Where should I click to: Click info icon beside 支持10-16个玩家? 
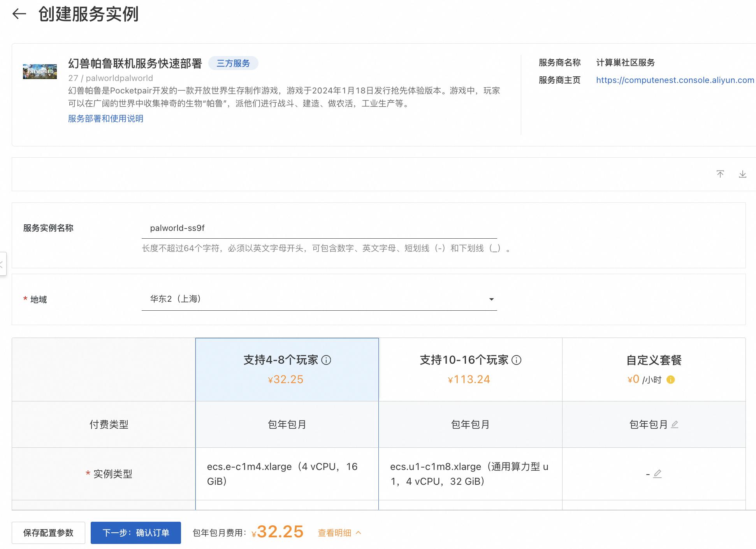[516, 360]
